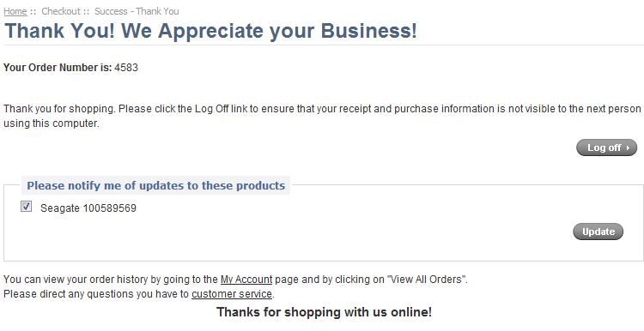The height and width of the screenshot is (331, 644).
Task: Click the arrow icon on Log off button
Action: (x=628, y=148)
